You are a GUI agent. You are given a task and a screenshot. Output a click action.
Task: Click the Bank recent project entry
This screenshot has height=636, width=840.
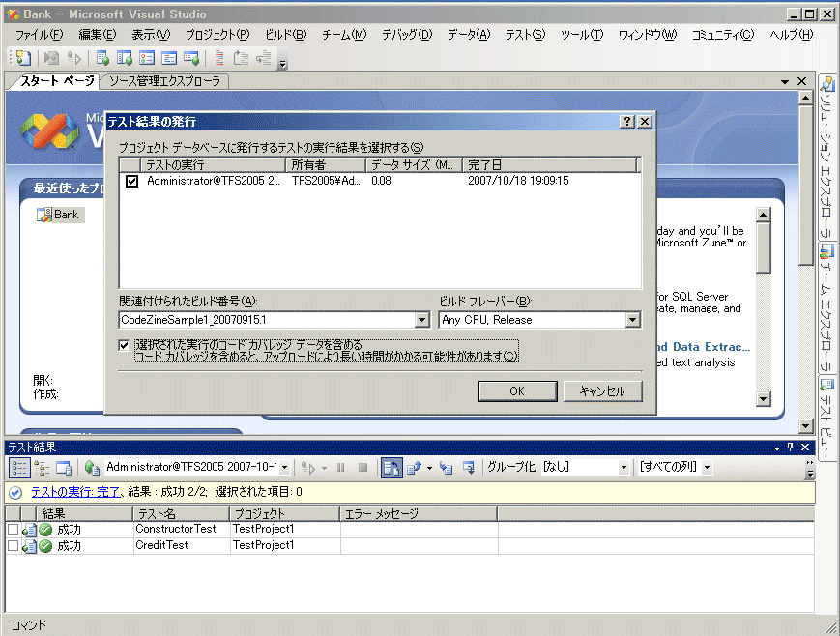click(x=61, y=215)
